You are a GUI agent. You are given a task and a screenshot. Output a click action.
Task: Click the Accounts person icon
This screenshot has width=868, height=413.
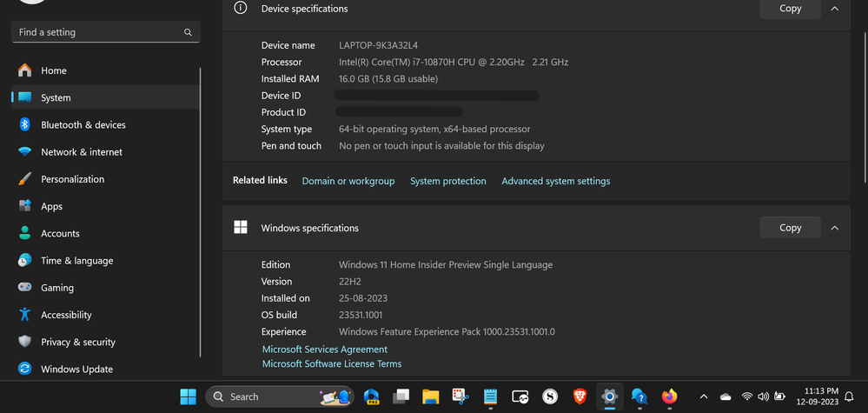25,233
